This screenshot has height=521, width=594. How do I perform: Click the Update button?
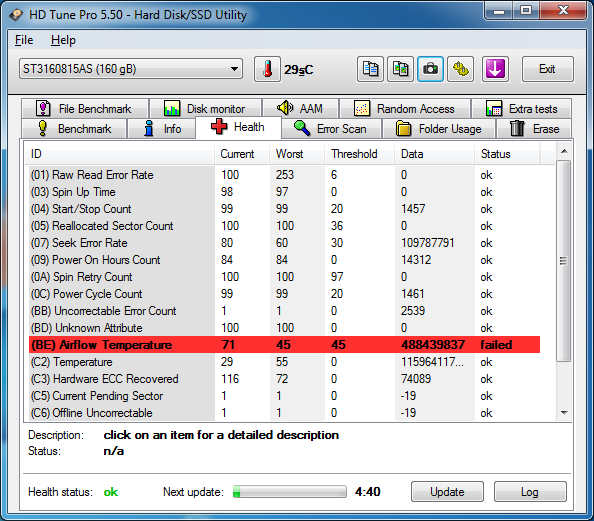tap(447, 492)
